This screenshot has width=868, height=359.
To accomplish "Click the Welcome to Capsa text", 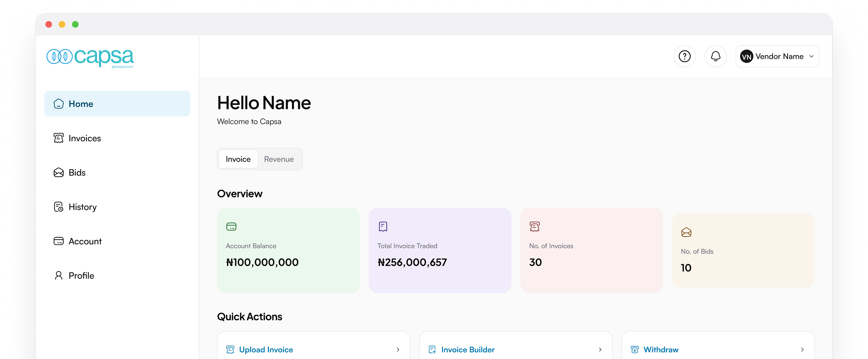I will tap(249, 121).
